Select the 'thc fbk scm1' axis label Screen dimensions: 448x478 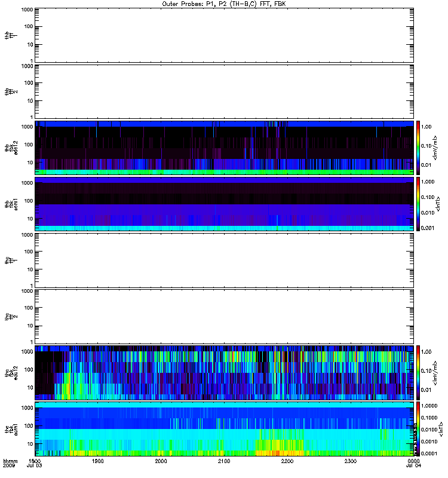[x=11, y=429]
